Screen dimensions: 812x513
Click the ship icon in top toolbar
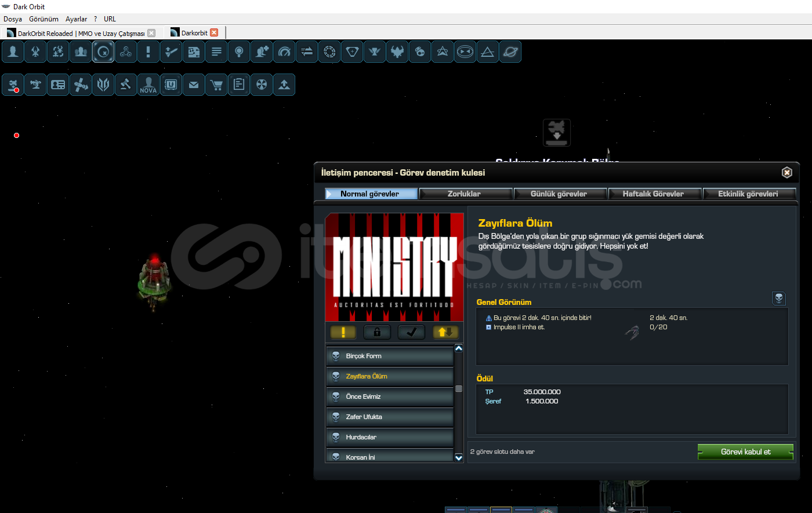[35, 52]
